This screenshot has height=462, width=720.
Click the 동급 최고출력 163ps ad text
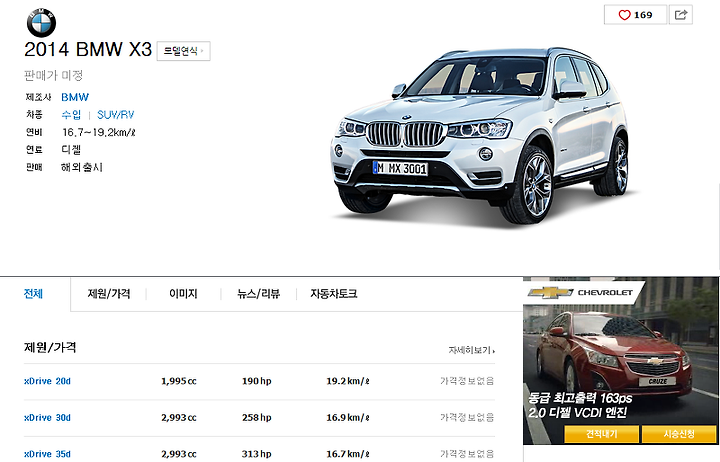tap(580, 398)
